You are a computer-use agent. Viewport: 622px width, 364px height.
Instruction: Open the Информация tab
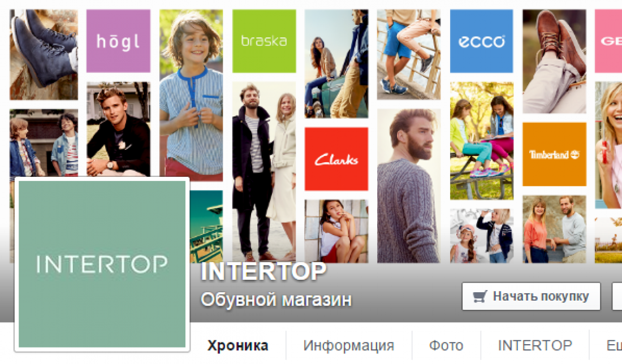coord(349,345)
